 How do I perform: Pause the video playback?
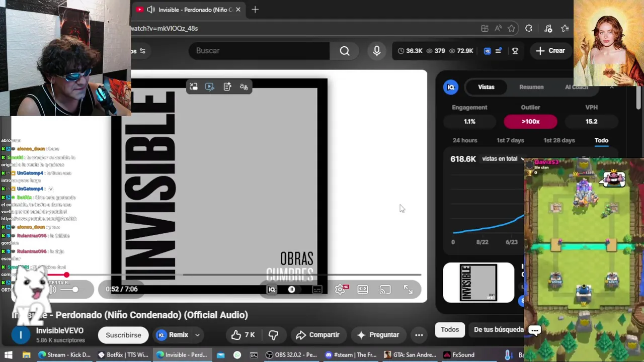click(x=292, y=290)
